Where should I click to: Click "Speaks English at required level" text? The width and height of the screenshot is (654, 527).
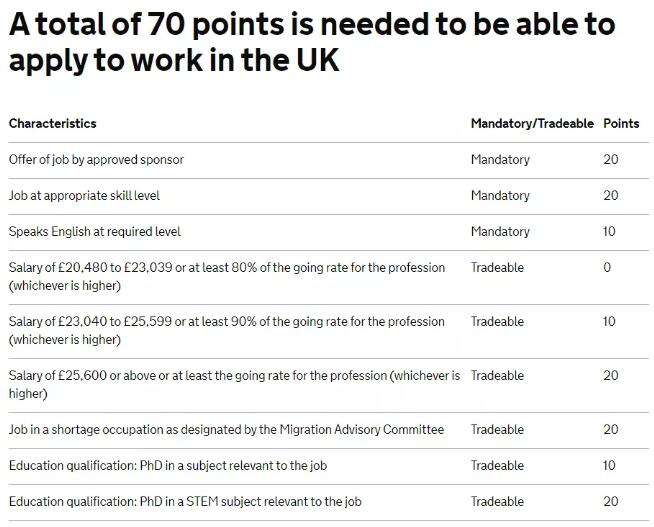94,232
